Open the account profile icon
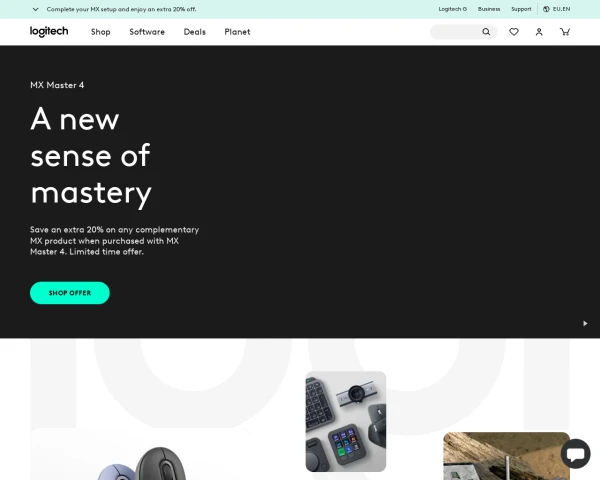The width and height of the screenshot is (600, 480). 539,32
